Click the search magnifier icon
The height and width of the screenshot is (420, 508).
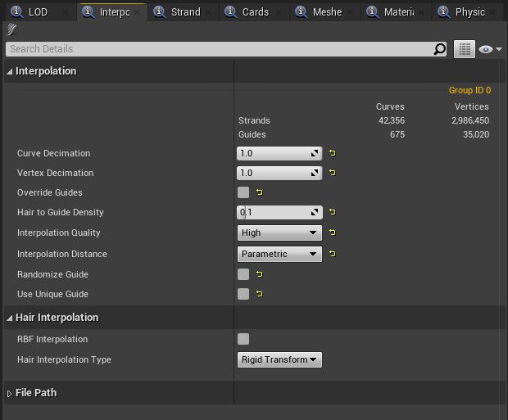coord(440,49)
